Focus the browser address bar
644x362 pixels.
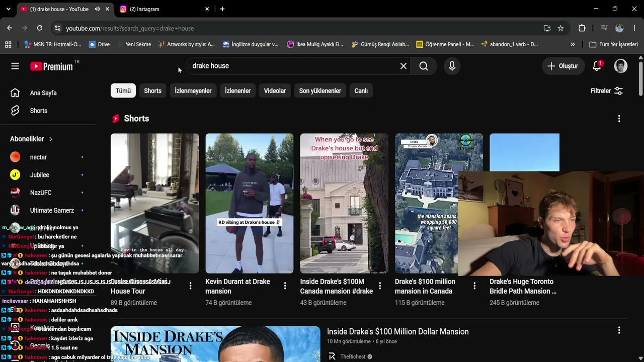(x=302, y=28)
